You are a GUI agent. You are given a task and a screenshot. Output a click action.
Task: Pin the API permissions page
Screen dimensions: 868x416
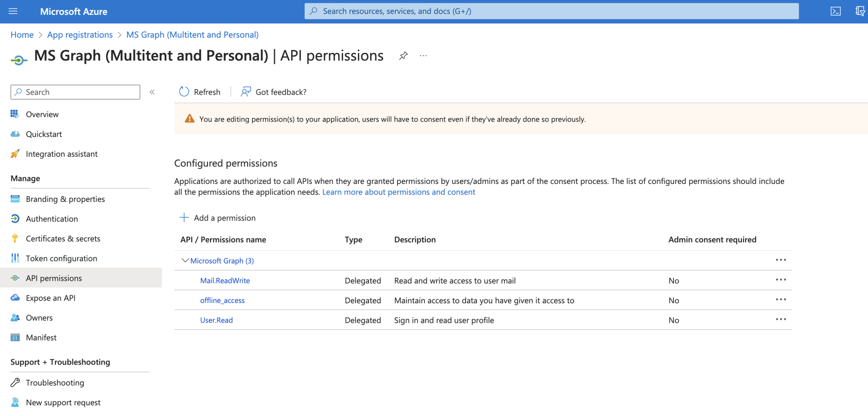(x=403, y=56)
